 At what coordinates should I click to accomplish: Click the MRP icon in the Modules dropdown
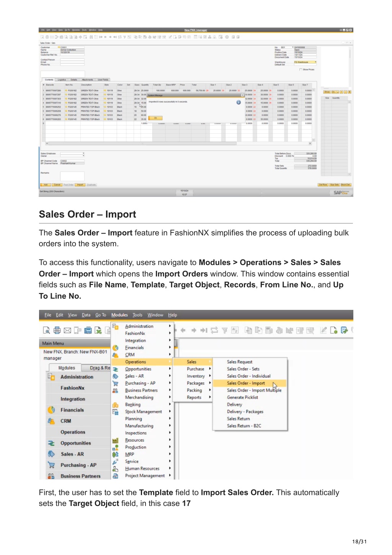[x=115, y=455]
